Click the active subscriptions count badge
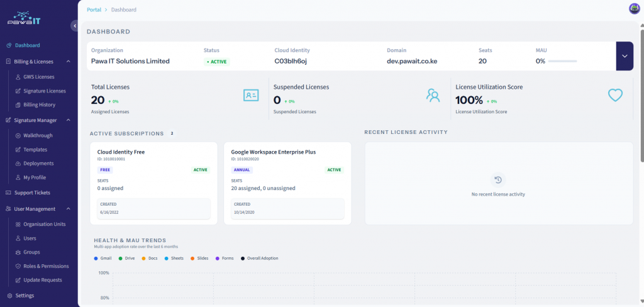 click(x=172, y=133)
